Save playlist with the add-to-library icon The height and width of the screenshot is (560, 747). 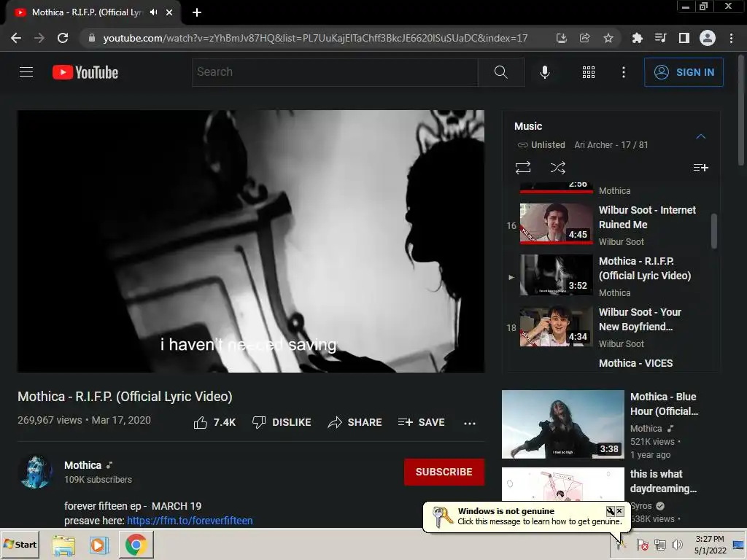pyautogui.click(x=700, y=168)
